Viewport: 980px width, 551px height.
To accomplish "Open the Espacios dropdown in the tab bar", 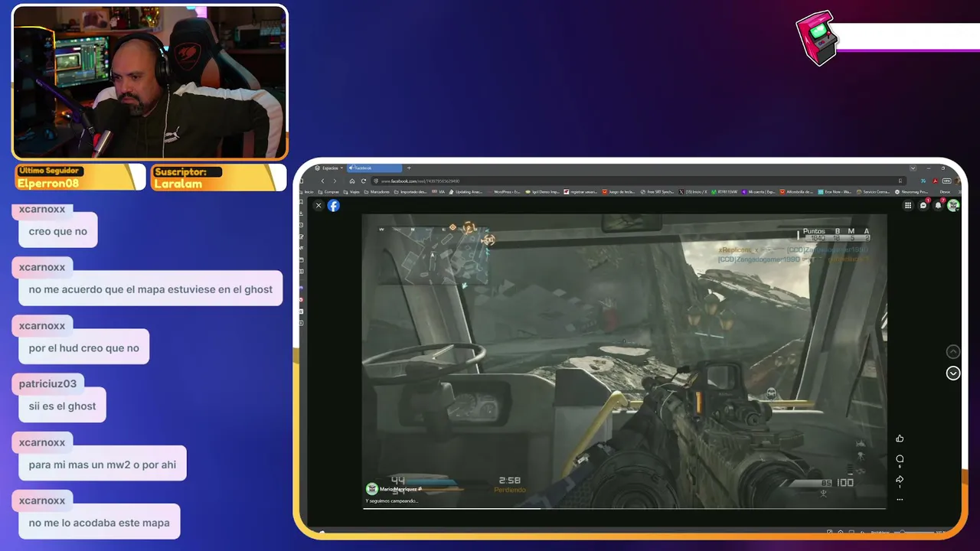I will [328, 168].
